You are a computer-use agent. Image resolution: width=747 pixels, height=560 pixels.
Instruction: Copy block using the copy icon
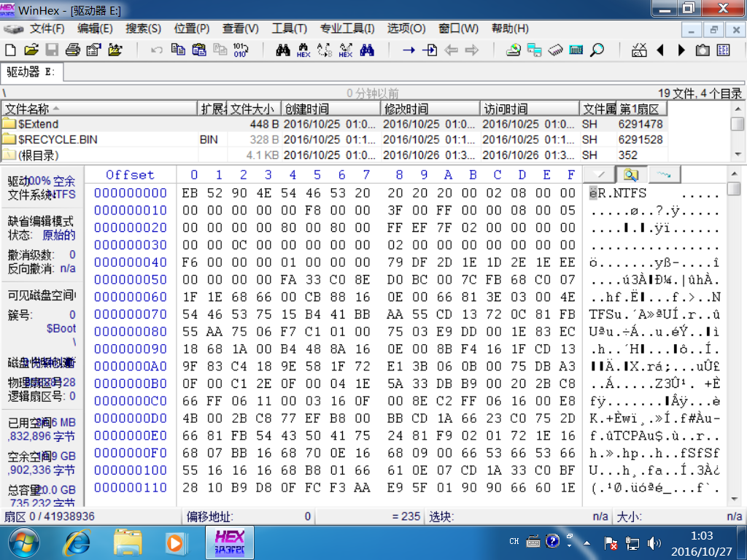pyautogui.click(x=178, y=50)
